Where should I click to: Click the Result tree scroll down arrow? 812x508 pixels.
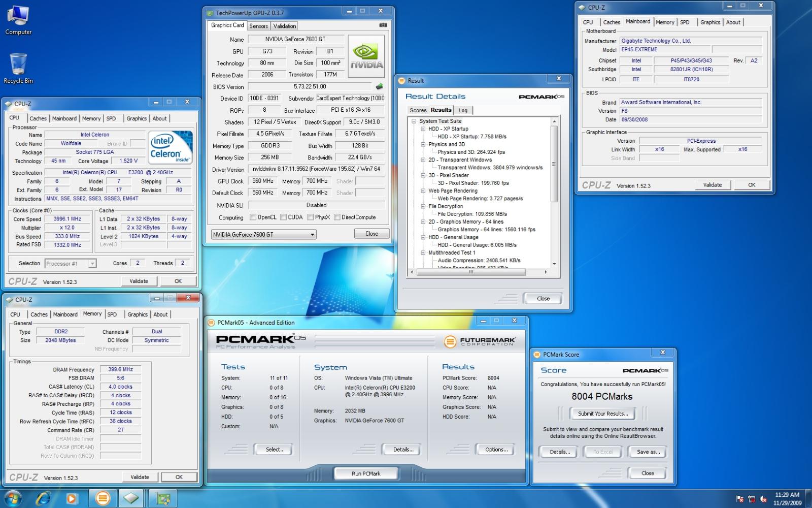pyautogui.click(x=554, y=264)
